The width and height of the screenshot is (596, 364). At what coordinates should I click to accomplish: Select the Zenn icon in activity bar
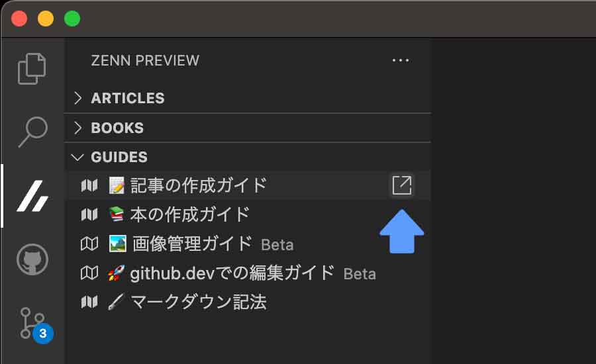(x=32, y=196)
